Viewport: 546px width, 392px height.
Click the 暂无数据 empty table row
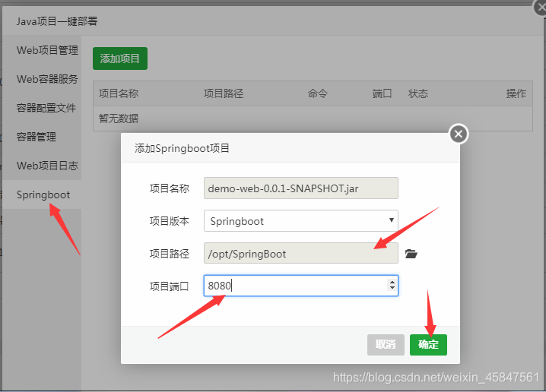click(313, 119)
